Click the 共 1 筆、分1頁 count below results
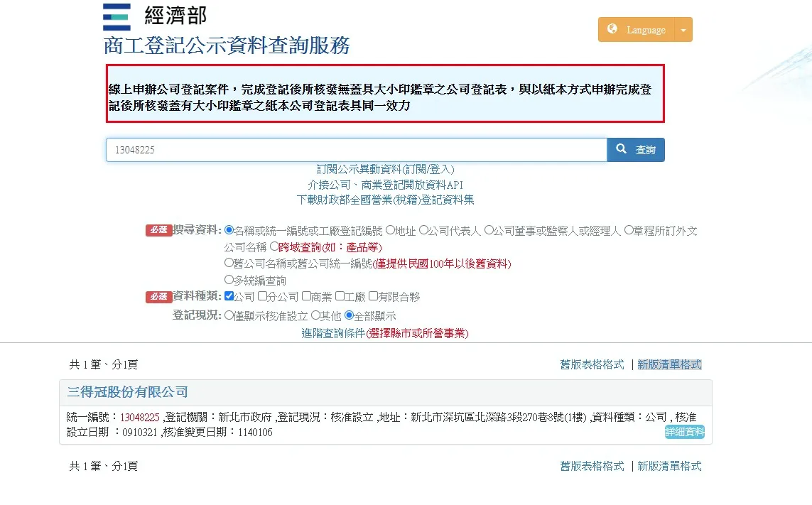 104,466
